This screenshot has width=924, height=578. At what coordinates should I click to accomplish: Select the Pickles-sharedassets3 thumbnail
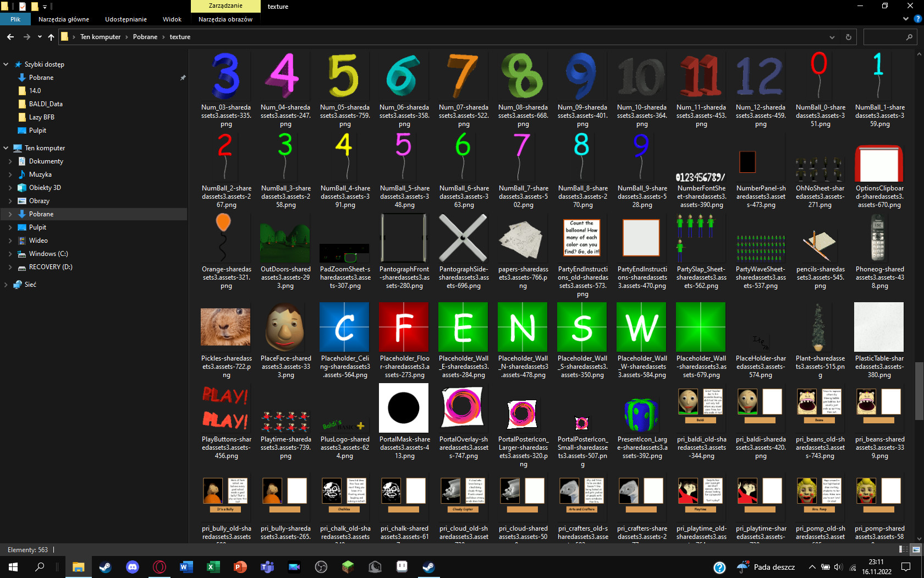point(226,326)
